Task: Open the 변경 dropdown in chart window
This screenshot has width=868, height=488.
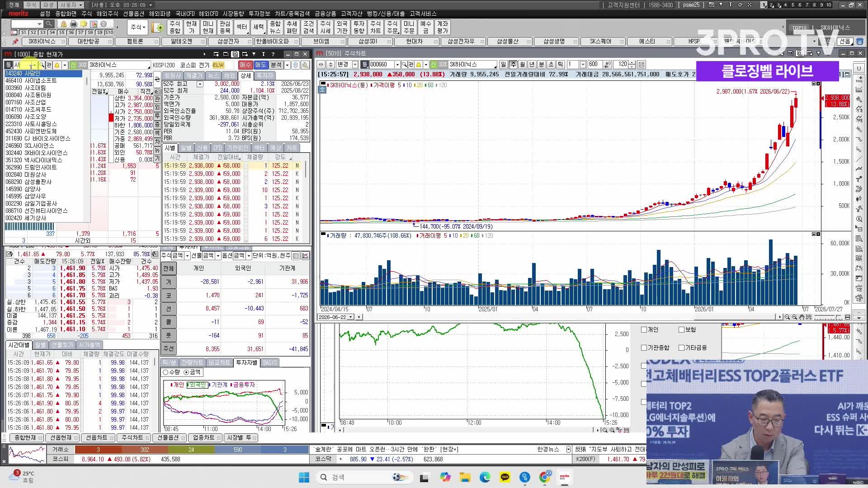Action: pyautogui.click(x=355, y=65)
